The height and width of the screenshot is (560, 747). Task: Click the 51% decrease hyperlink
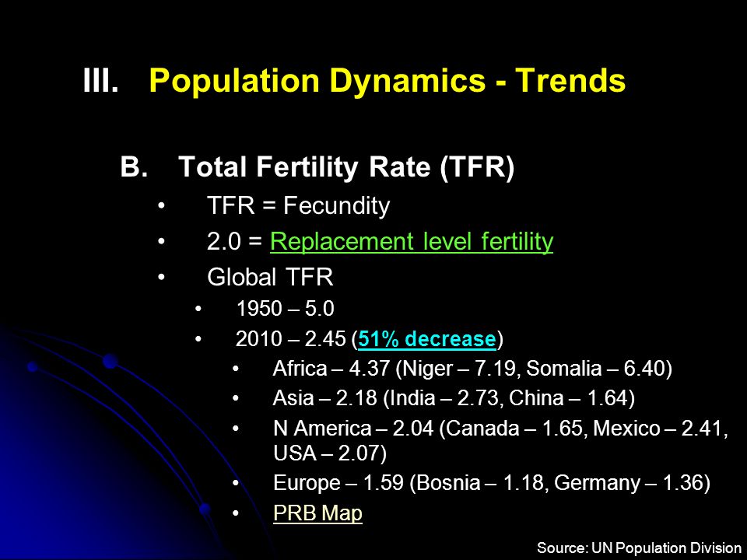pos(427,339)
